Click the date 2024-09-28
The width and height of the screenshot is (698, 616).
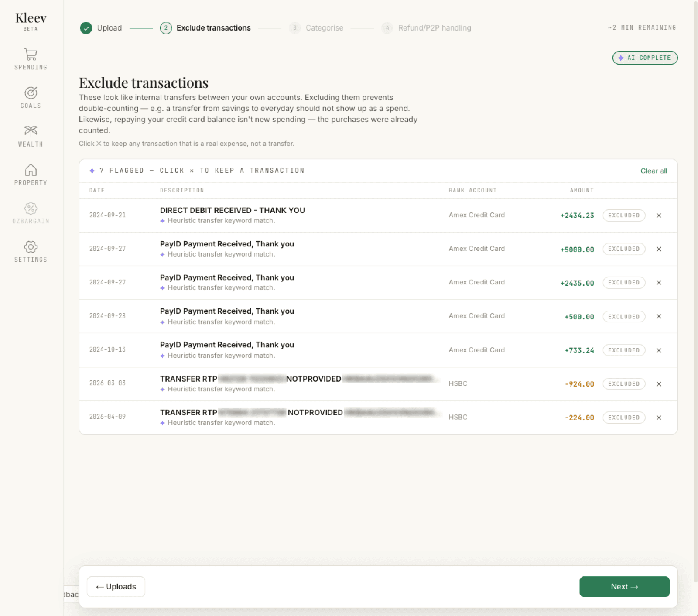coord(107,316)
